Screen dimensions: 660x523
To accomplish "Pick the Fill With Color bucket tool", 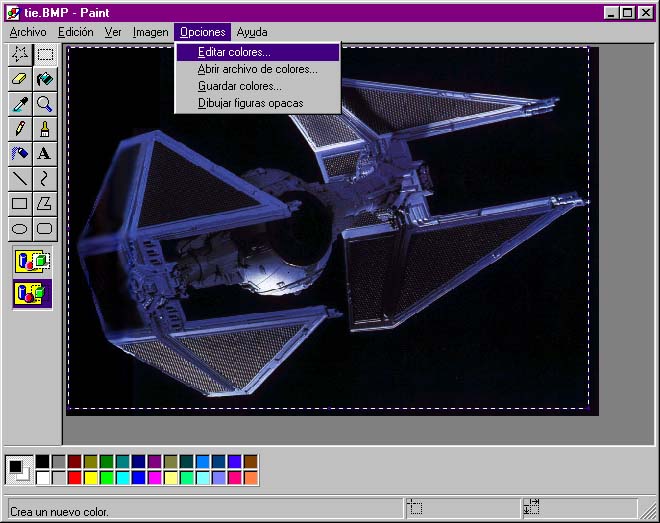I will [45, 79].
